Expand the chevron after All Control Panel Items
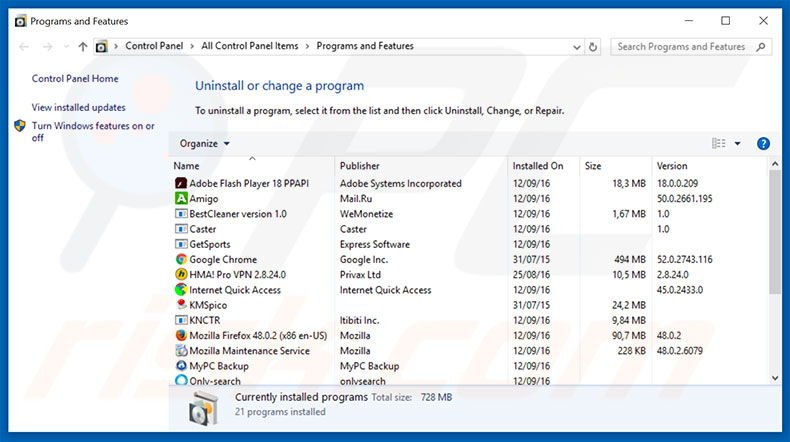 [x=307, y=46]
